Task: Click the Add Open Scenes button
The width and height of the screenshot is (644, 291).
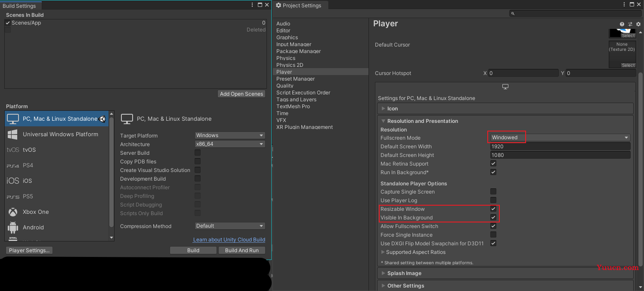Action: click(x=241, y=94)
